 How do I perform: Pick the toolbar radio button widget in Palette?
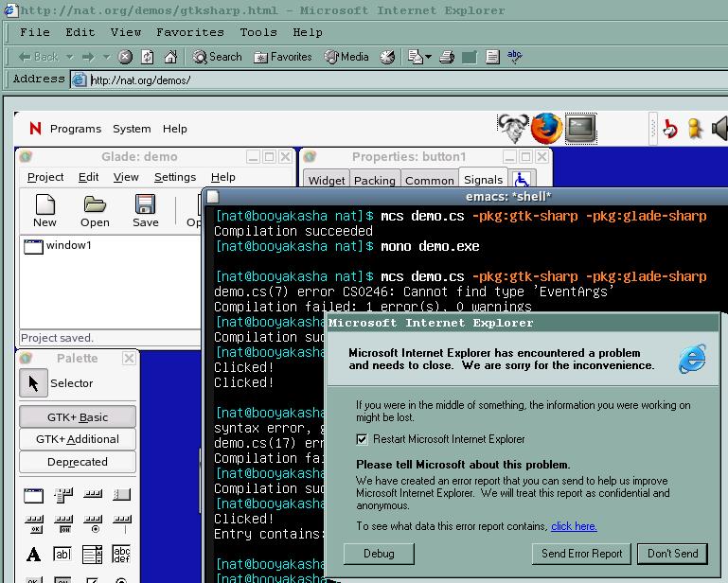coord(94,524)
